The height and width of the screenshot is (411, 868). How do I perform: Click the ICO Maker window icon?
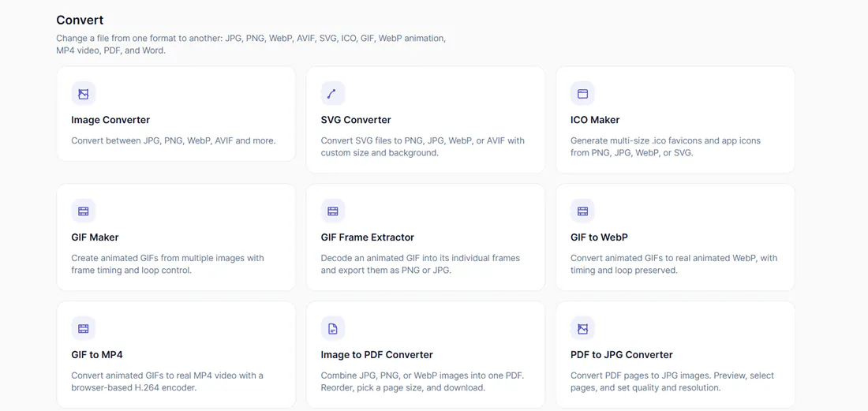click(x=582, y=94)
